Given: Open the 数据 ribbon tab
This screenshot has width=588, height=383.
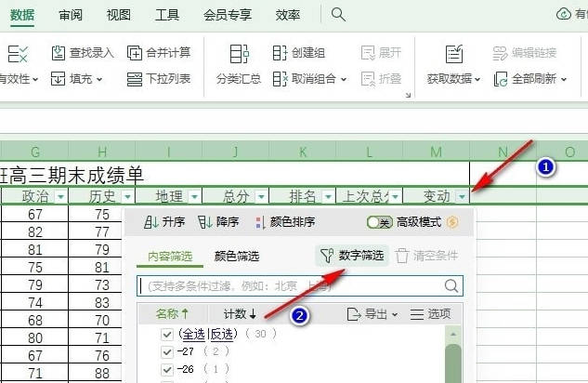Looking at the screenshot, I should (x=22, y=15).
